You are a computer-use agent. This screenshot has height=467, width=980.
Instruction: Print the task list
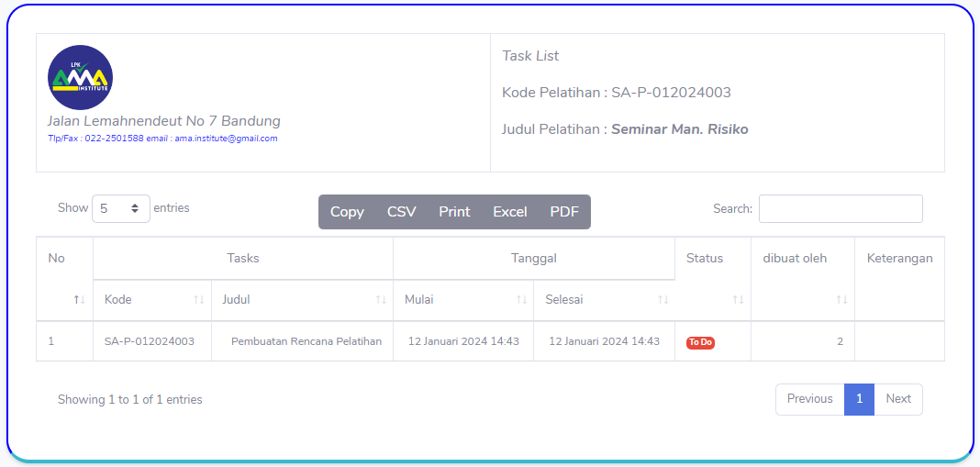(454, 212)
